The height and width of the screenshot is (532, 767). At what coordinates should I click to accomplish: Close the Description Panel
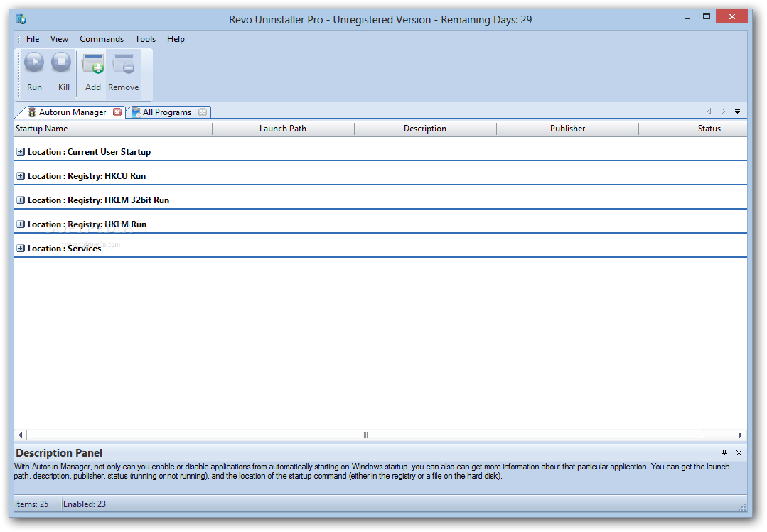pos(739,452)
